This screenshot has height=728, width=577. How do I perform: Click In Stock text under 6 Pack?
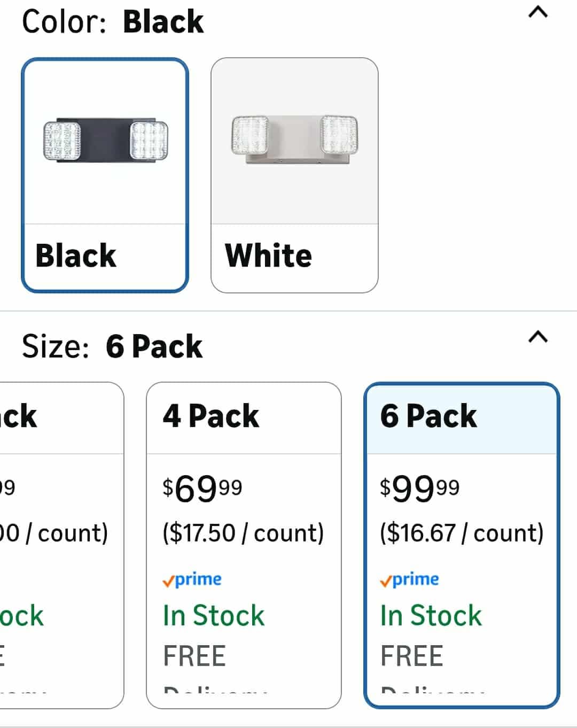coord(431,615)
